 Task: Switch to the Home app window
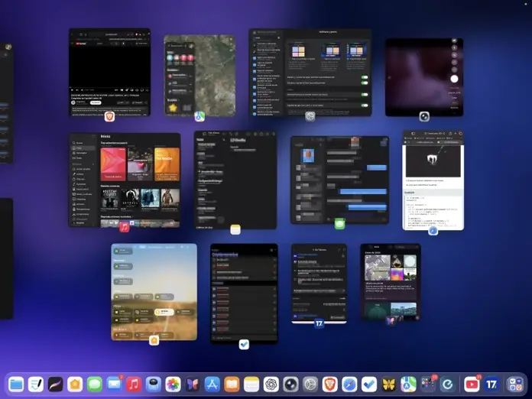pyautogui.click(x=154, y=292)
